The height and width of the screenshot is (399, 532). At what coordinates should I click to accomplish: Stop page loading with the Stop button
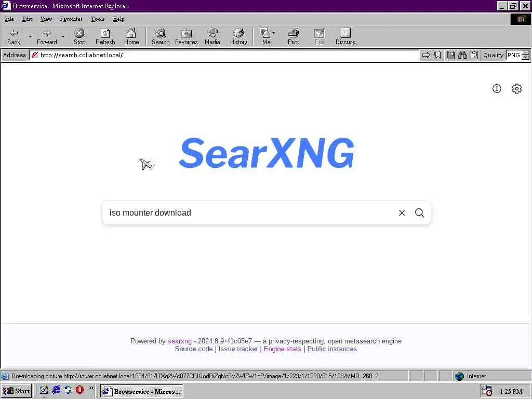tap(79, 37)
